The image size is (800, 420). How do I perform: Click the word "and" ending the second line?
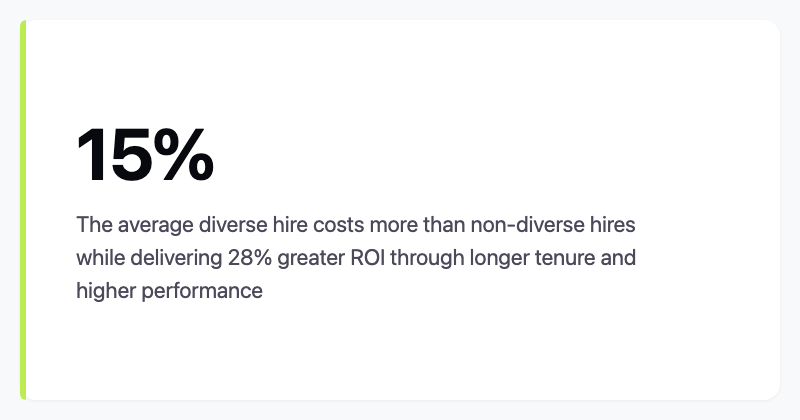pyautogui.click(x=620, y=258)
